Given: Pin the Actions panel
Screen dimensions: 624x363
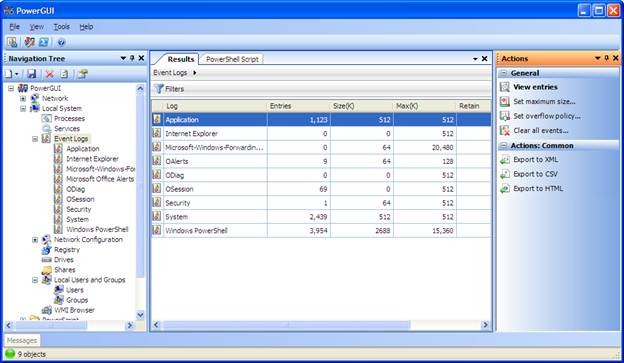Looking at the screenshot, I should [x=606, y=58].
